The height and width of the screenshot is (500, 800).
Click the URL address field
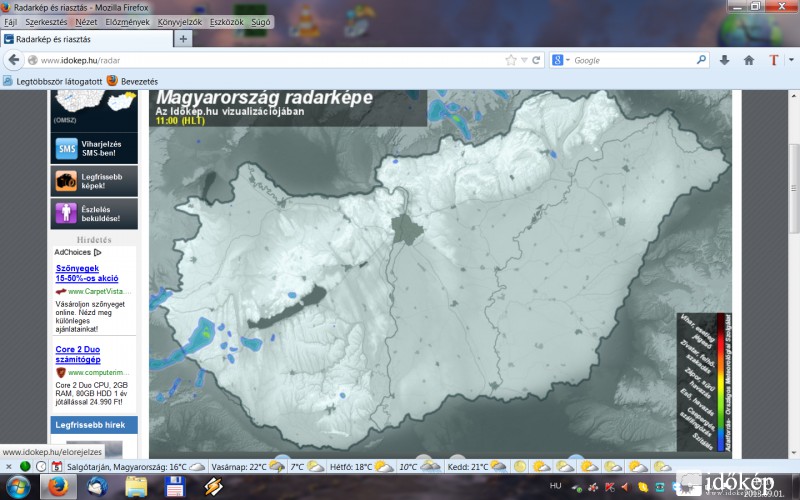(x=270, y=60)
